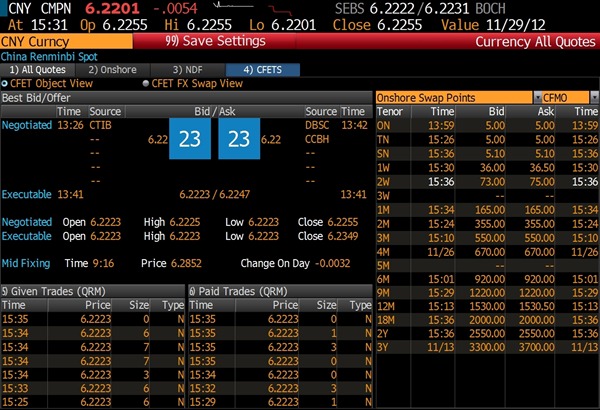Switch to the Onshore tab

click(x=113, y=70)
